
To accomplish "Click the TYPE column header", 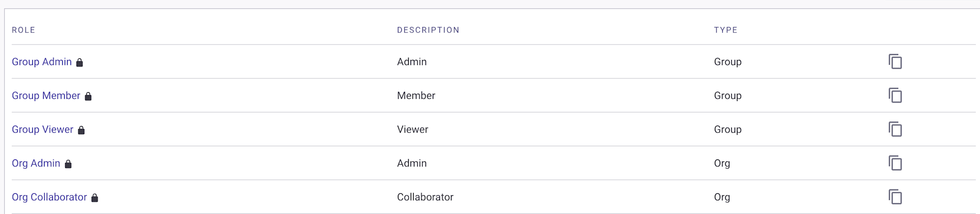I will pos(726,30).
